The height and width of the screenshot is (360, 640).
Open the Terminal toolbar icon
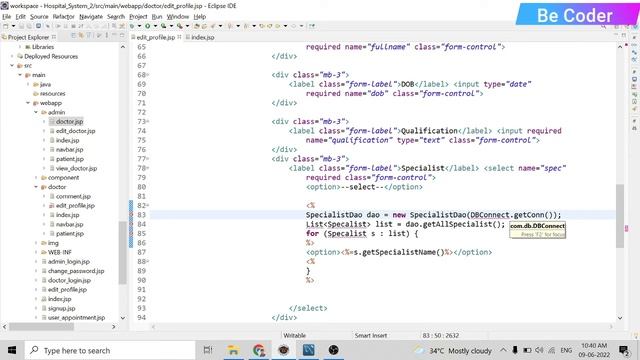click(38, 26)
